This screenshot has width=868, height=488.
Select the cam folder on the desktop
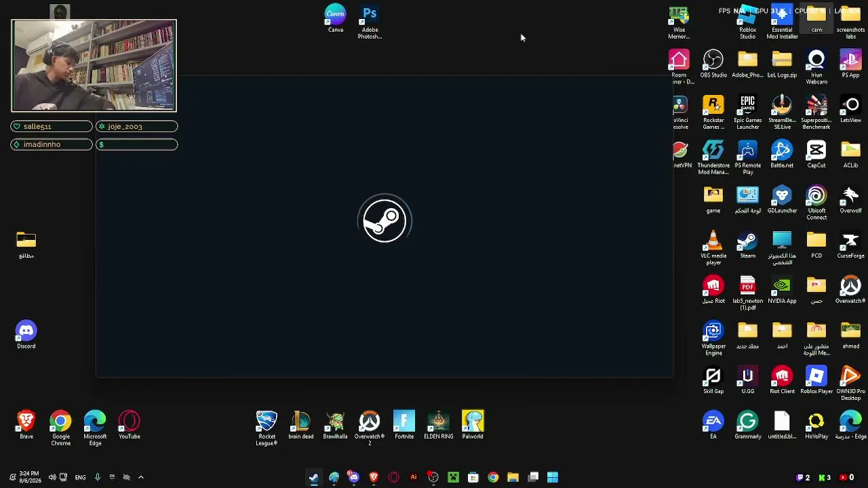click(x=816, y=20)
